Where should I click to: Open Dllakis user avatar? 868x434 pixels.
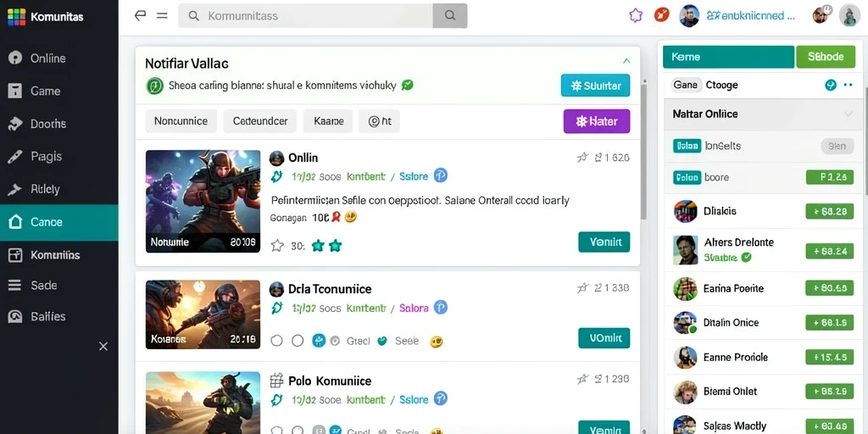[x=685, y=211]
